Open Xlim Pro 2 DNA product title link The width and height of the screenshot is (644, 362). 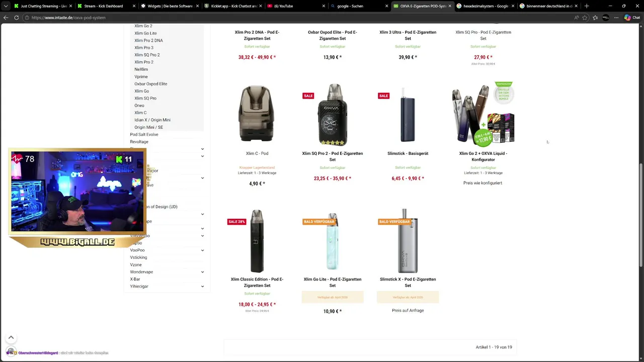[x=257, y=35]
